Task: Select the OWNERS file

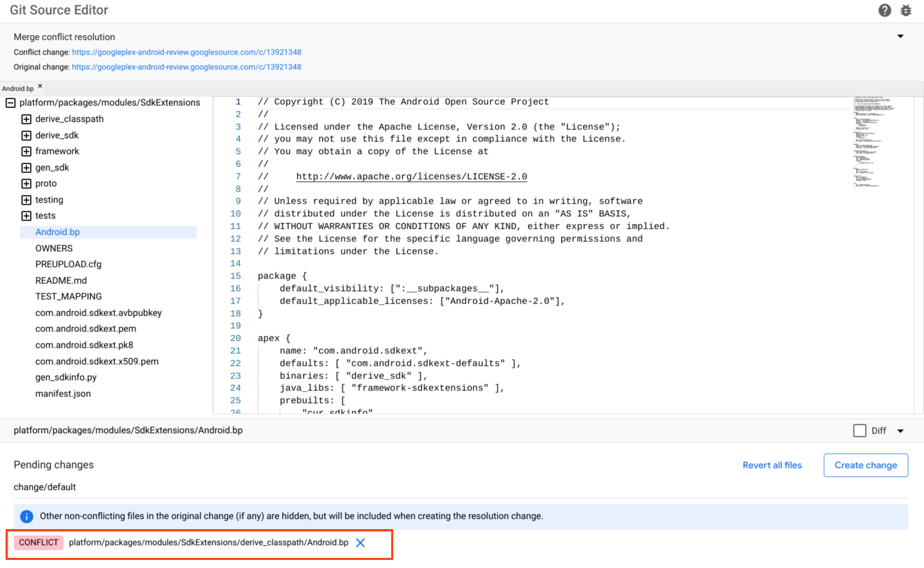Action: coord(53,248)
